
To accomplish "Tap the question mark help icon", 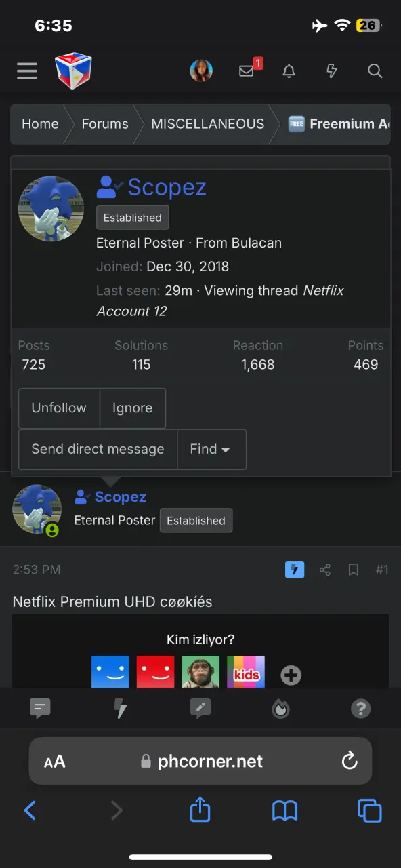I will (x=360, y=709).
